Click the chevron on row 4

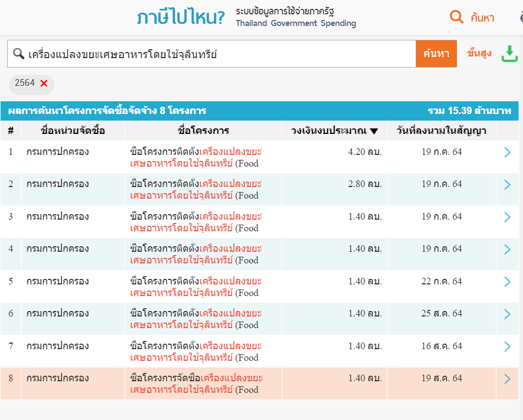pyautogui.click(x=507, y=250)
